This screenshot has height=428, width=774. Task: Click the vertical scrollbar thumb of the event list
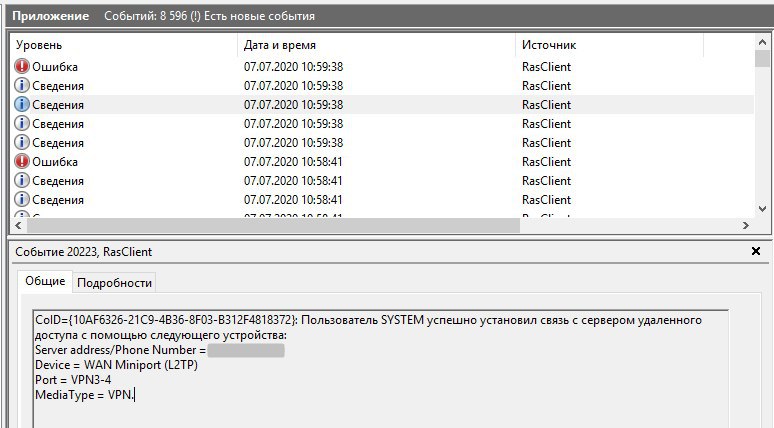pyautogui.click(x=763, y=59)
